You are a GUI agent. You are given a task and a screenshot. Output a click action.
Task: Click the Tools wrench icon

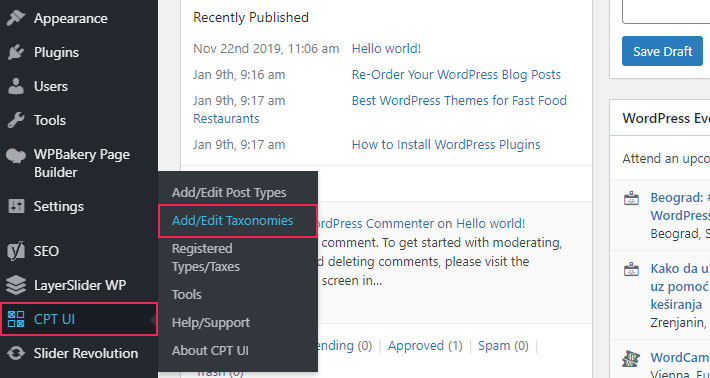point(16,120)
